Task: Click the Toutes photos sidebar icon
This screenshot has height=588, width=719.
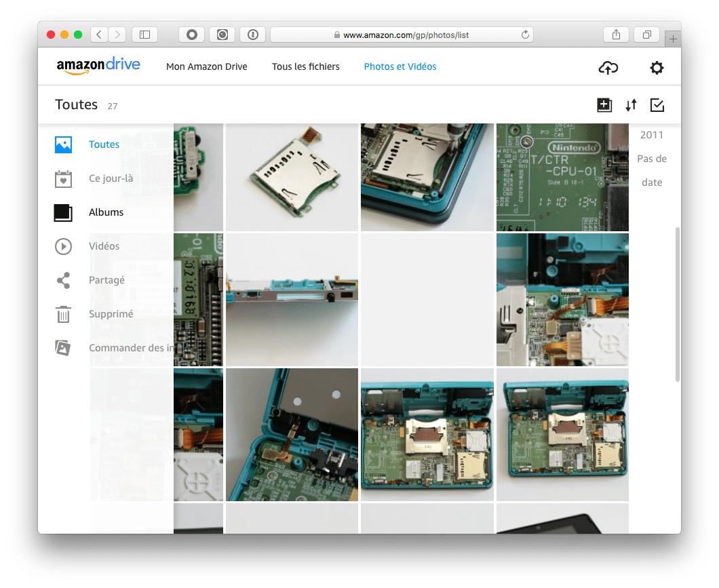Action: (63, 144)
